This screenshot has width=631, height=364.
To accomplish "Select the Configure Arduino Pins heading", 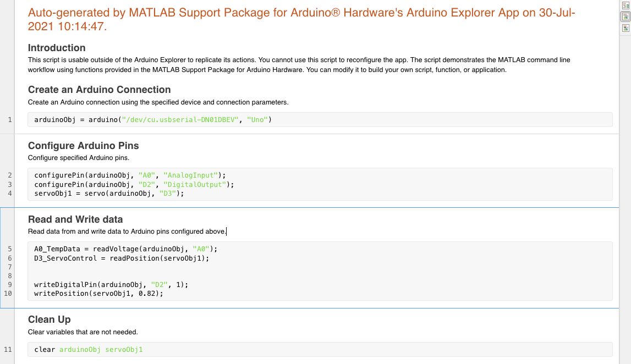I will (x=83, y=146).
